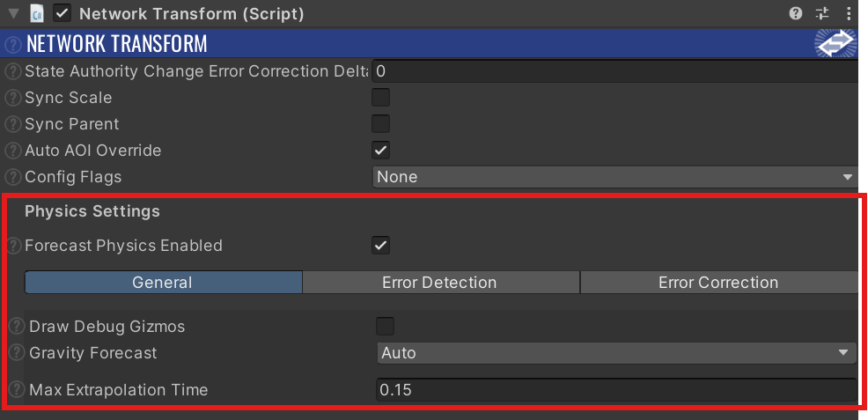Viewport: 868px width, 420px height.
Task: Select the General tab
Action: 163,283
